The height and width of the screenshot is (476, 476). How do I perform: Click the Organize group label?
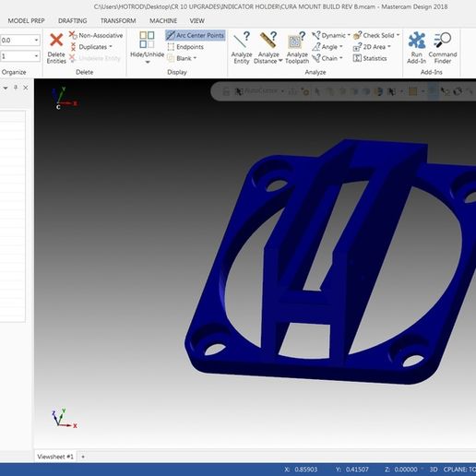click(14, 72)
